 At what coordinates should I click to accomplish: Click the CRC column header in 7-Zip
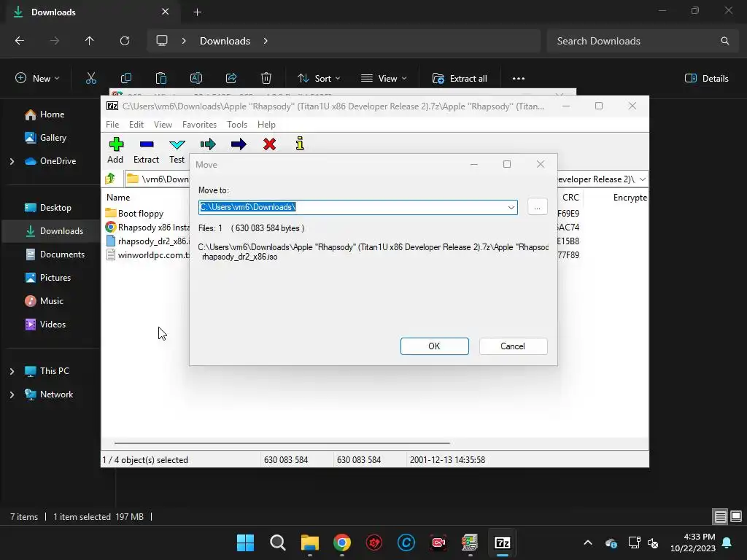coord(570,197)
